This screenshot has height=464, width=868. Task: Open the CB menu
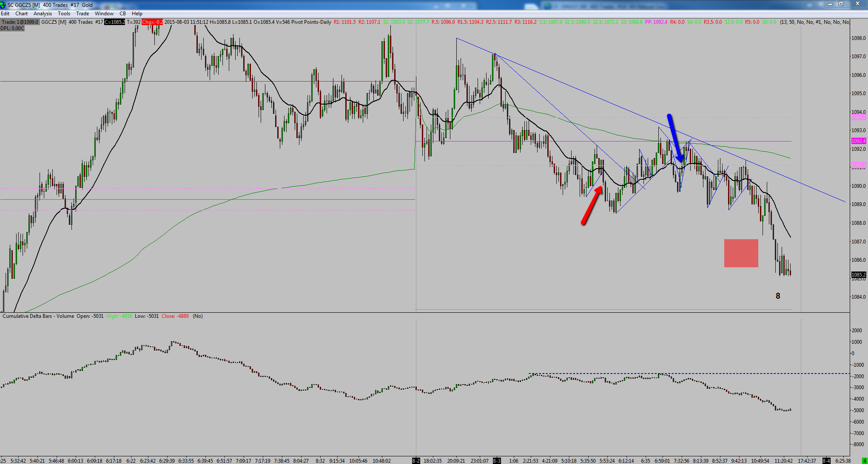click(x=122, y=14)
